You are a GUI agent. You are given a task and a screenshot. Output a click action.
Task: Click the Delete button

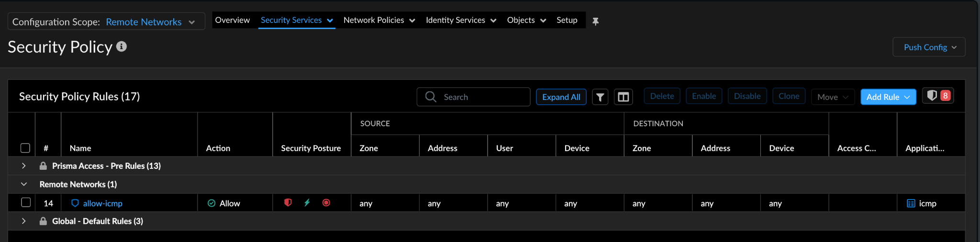tap(662, 96)
